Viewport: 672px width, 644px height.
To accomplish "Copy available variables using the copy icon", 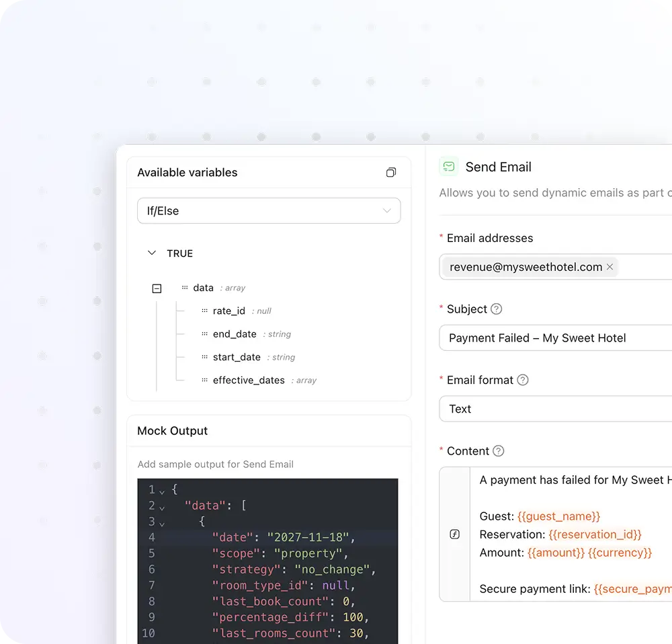I will pos(391,172).
